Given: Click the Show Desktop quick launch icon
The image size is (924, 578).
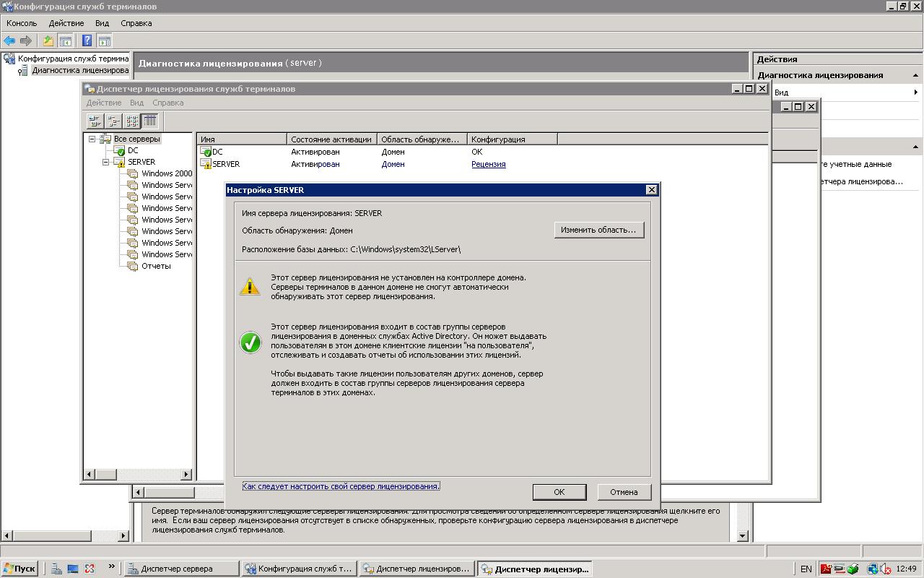Looking at the screenshot, I should 73,569.
